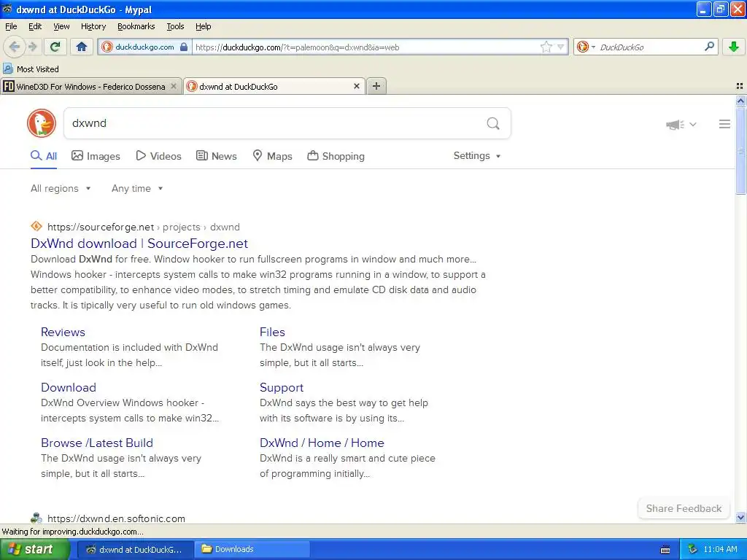Click the lock icon in the address bar

[184, 47]
